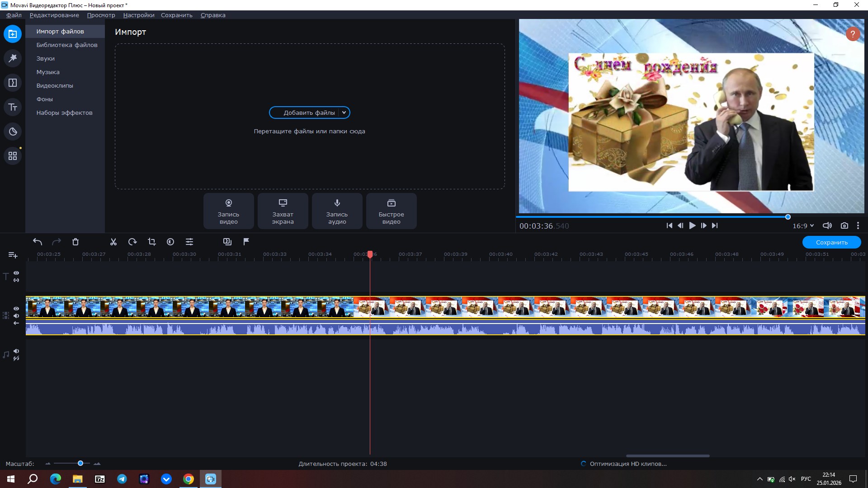Viewport: 868px width, 488px height.
Task: Open the Titles tab in sidebar
Action: (13, 107)
